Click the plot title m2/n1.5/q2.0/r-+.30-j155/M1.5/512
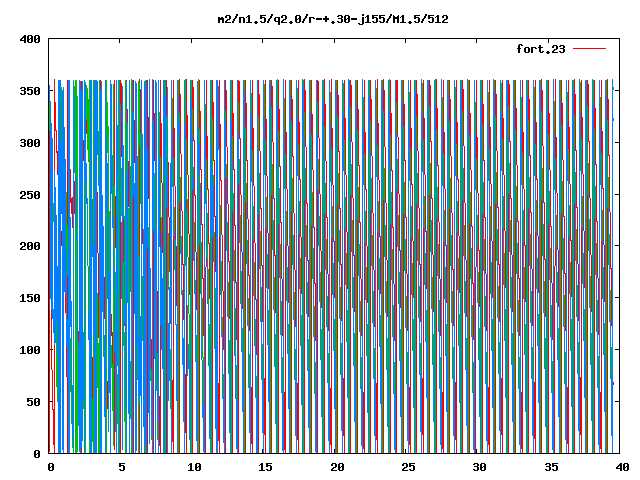This screenshot has width=640, height=480. click(333, 19)
